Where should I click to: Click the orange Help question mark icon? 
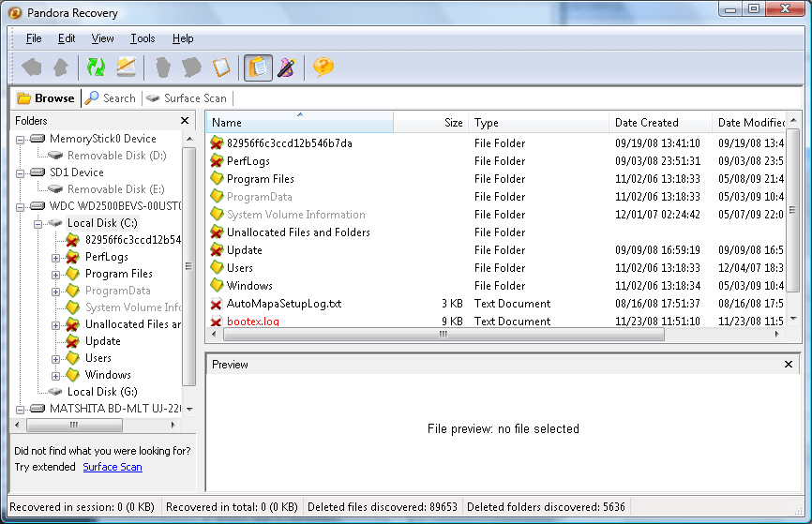click(323, 67)
